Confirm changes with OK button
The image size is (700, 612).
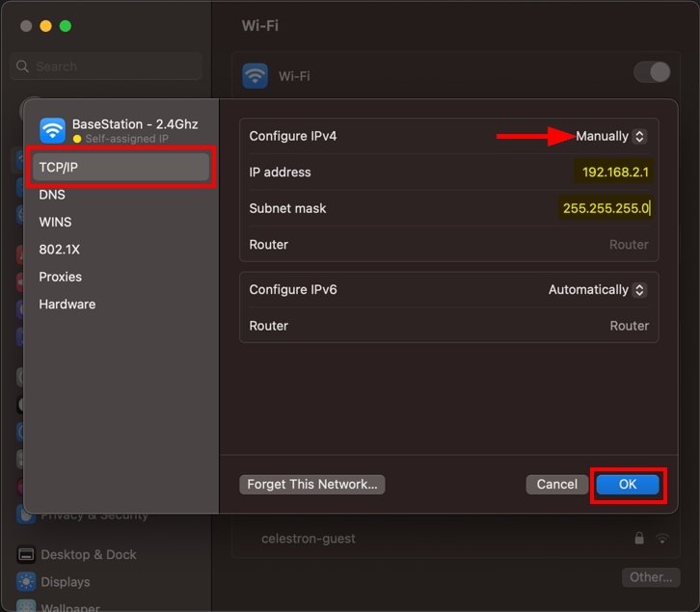point(628,485)
